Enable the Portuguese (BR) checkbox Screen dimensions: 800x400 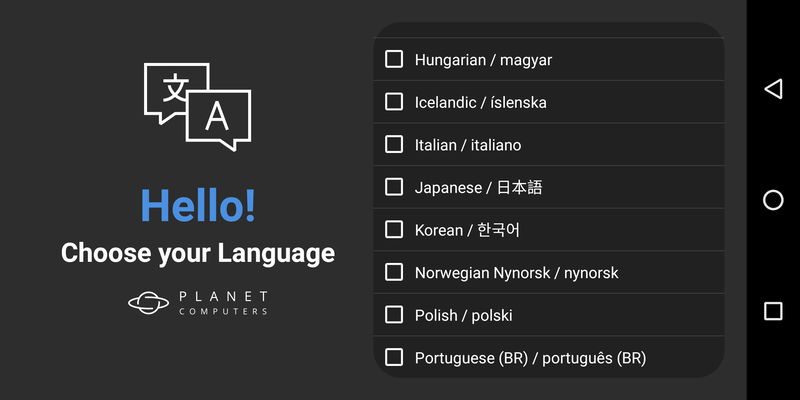point(394,357)
